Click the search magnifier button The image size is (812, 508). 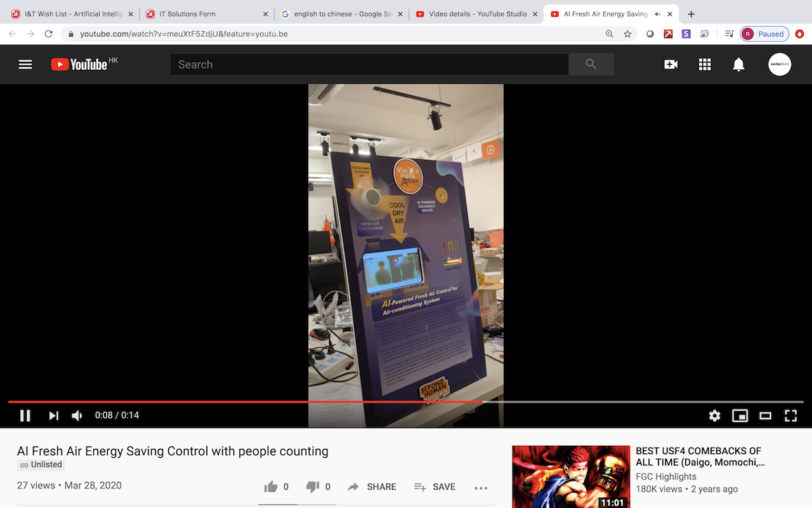pyautogui.click(x=591, y=64)
